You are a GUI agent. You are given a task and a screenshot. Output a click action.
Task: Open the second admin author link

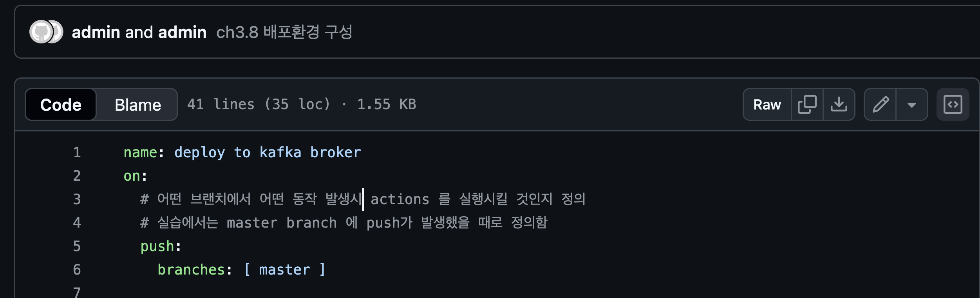point(182,32)
